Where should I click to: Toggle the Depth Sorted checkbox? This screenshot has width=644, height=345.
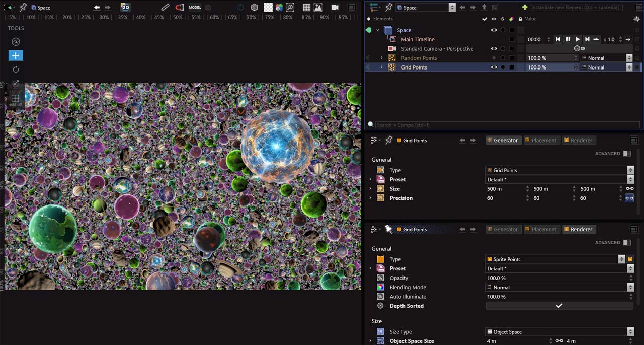click(x=558, y=306)
